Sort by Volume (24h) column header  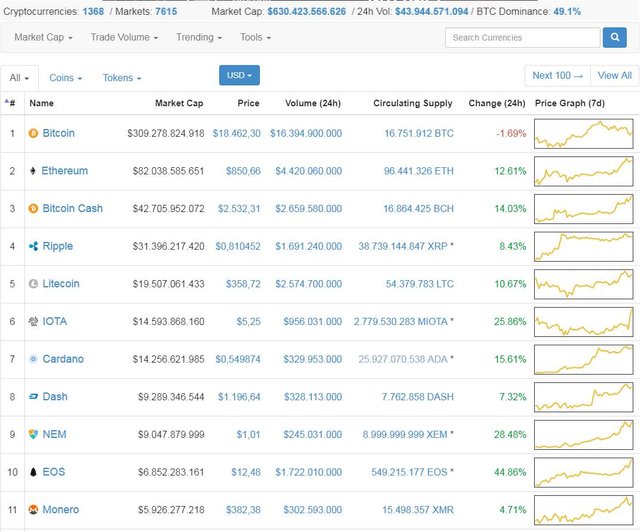click(x=313, y=103)
